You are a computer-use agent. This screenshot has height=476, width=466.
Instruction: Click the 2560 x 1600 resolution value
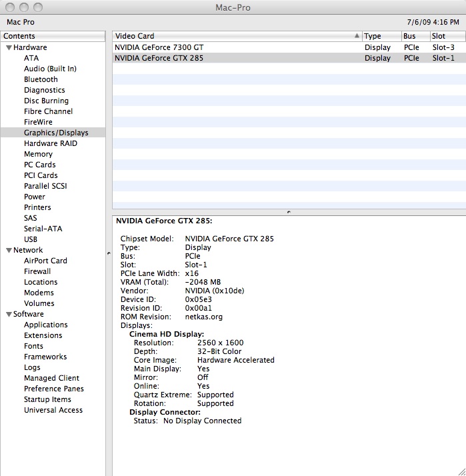click(x=221, y=343)
